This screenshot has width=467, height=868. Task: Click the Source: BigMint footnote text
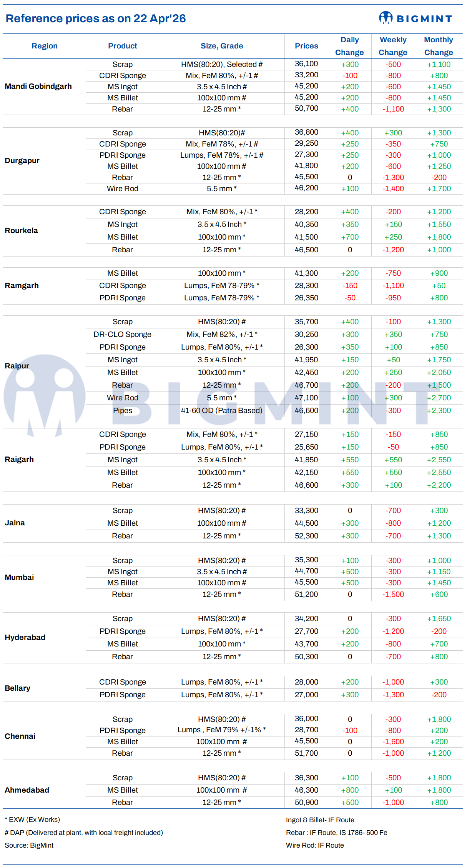click(x=29, y=845)
